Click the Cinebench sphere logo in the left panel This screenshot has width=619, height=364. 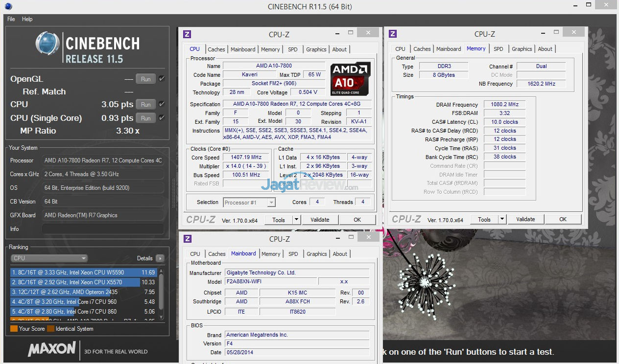(x=48, y=44)
